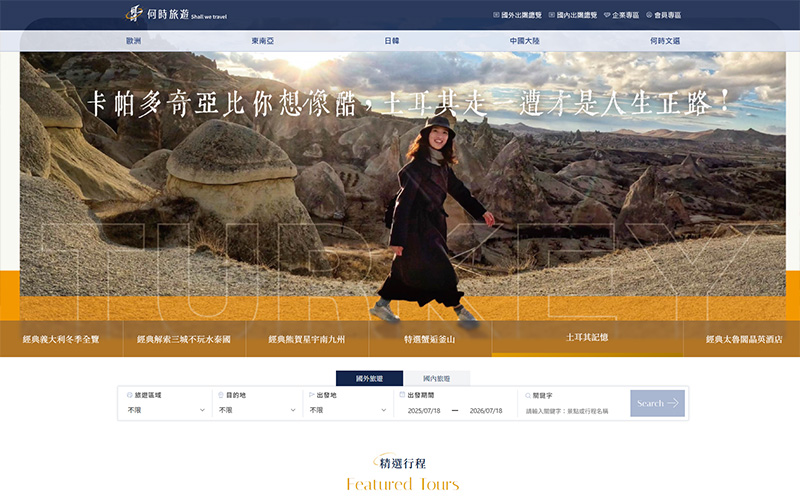Viewport: 800px width, 502px height.
Task: Click the calendar icon beside 出發期間
Action: (x=402, y=394)
